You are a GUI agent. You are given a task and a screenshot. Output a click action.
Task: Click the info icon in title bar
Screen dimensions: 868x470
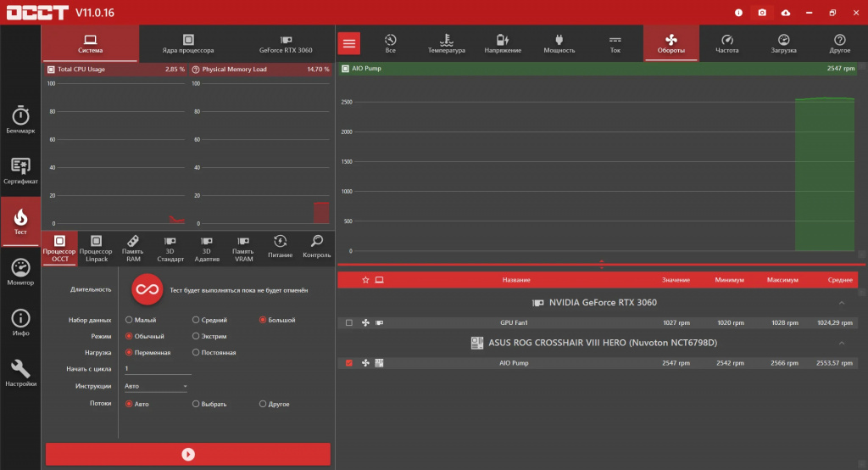pyautogui.click(x=738, y=12)
